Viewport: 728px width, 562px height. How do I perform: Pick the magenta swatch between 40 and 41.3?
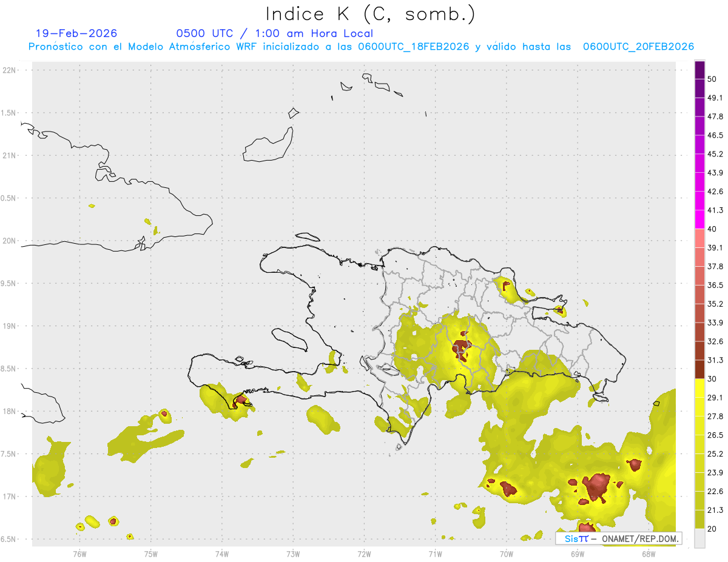(x=699, y=219)
